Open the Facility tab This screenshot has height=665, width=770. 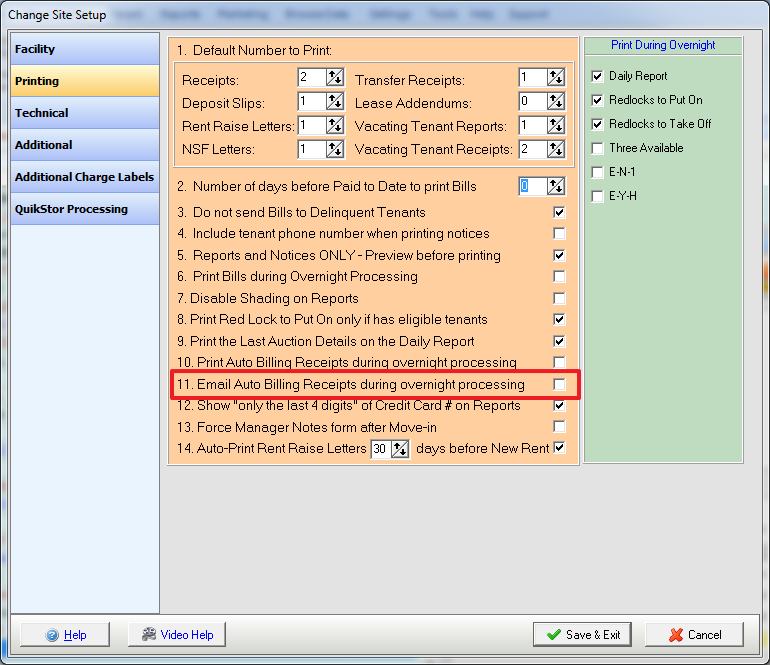click(x=85, y=49)
